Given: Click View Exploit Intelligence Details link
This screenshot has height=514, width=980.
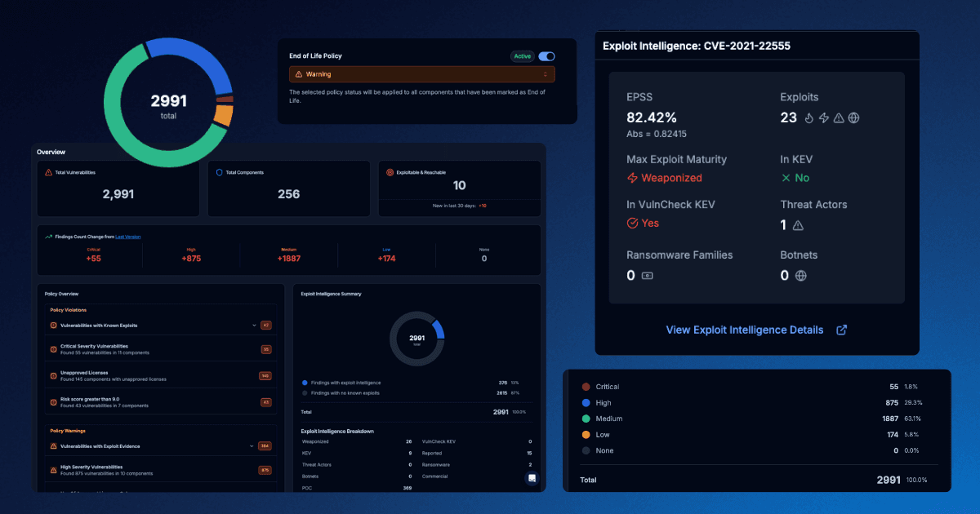Looking at the screenshot, I should pos(744,330).
